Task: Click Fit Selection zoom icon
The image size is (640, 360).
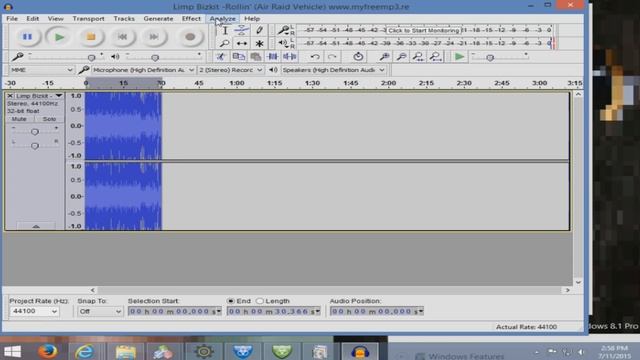Action: click(x=418, y=57)
